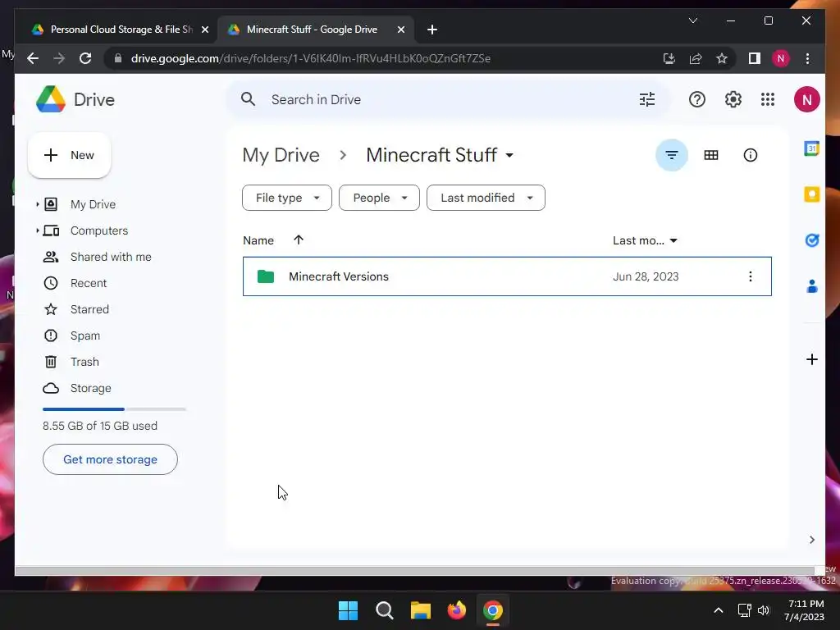Share this page from the address bar

(696, 58)
